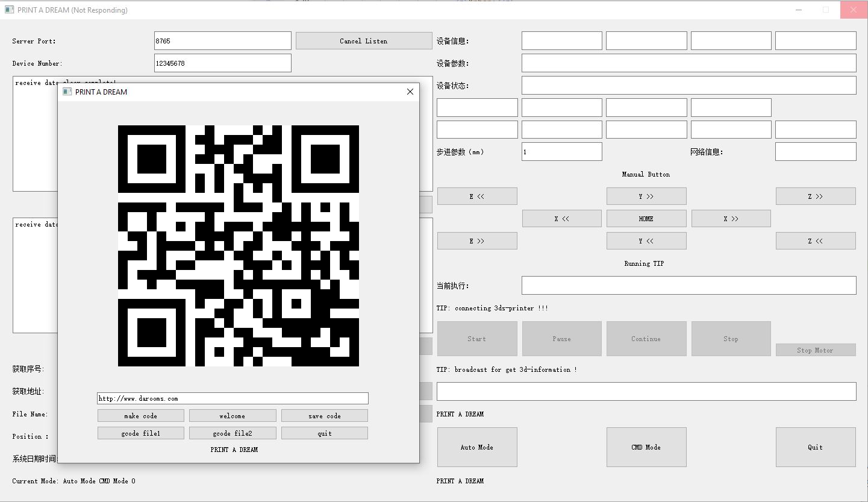Switch to Auto Mode
868x502 pixels.
477,447
